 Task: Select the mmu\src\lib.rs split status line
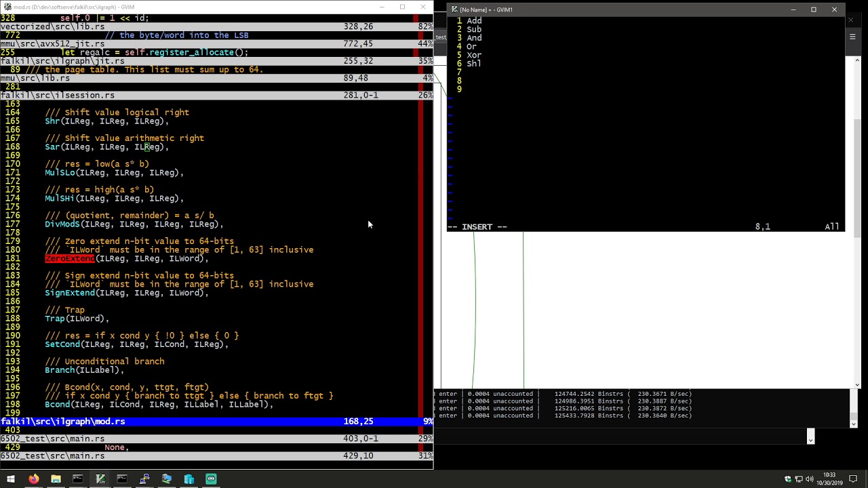[x=216, y=78]
